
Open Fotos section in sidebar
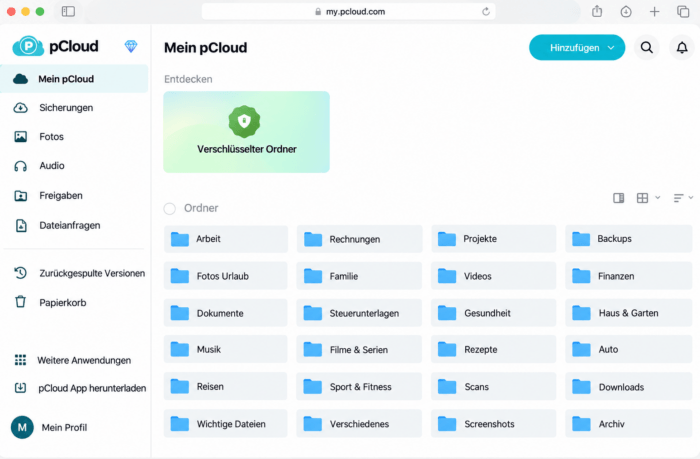(51, 137)
